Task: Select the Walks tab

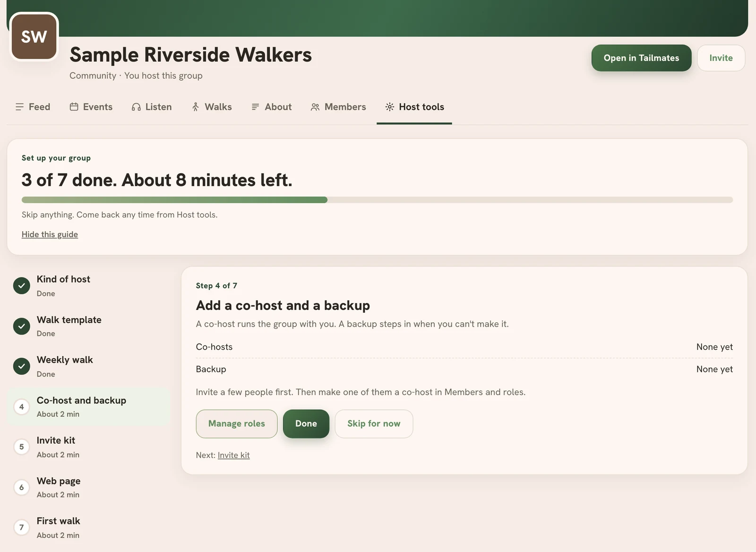Action: [x=212, y=107]
